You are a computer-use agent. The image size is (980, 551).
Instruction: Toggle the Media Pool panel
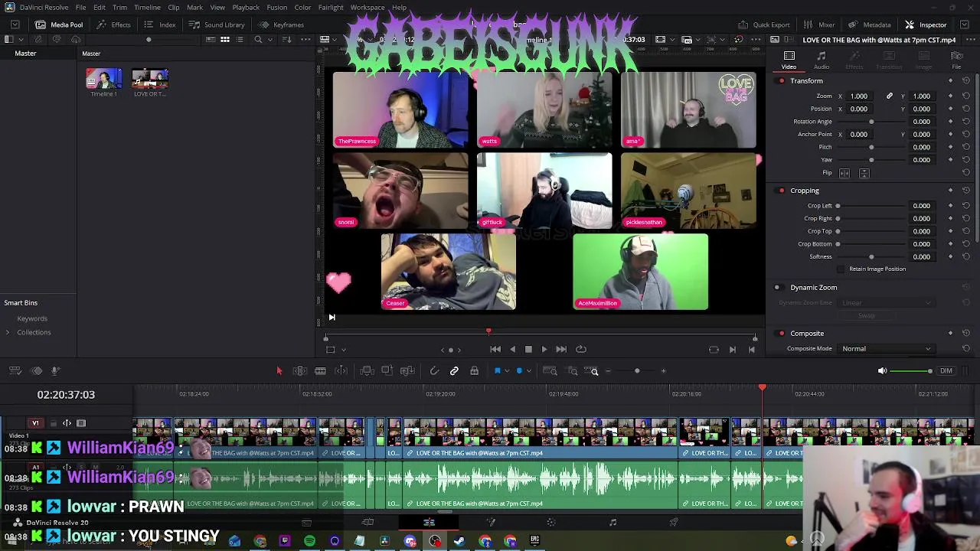point(59,24)
